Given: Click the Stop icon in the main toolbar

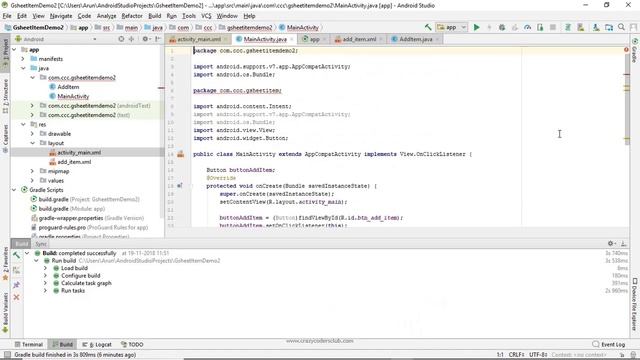Looking at the screenshot, I should click(x=553, y=27).
